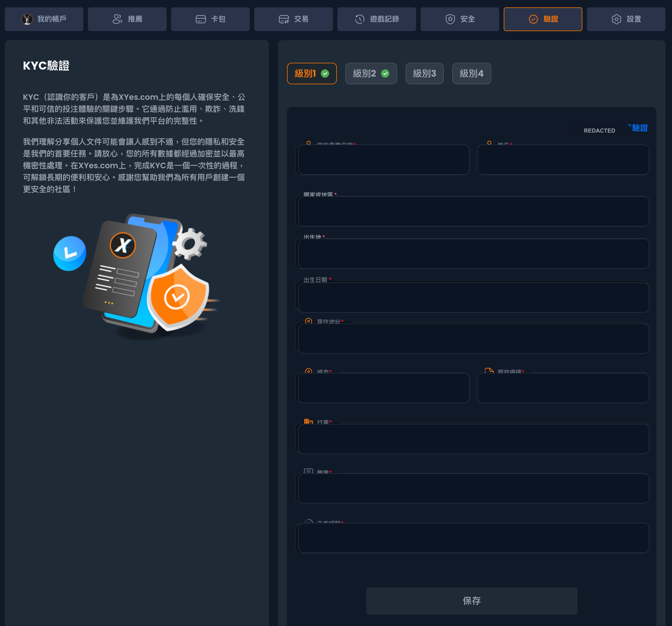The width and height of the screenshot is (672, 626).
Task: Click into the 郵政編碼 postal code field
Action: point(563,388)
